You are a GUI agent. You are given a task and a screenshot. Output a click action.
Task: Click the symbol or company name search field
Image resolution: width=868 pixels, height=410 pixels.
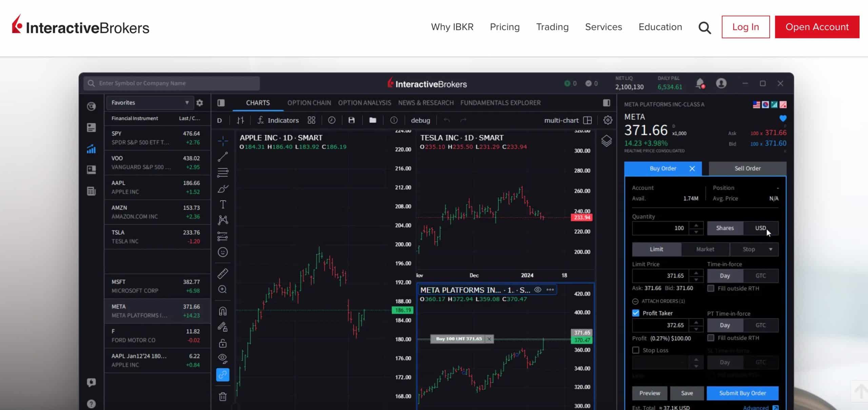(x=172, y=83)
